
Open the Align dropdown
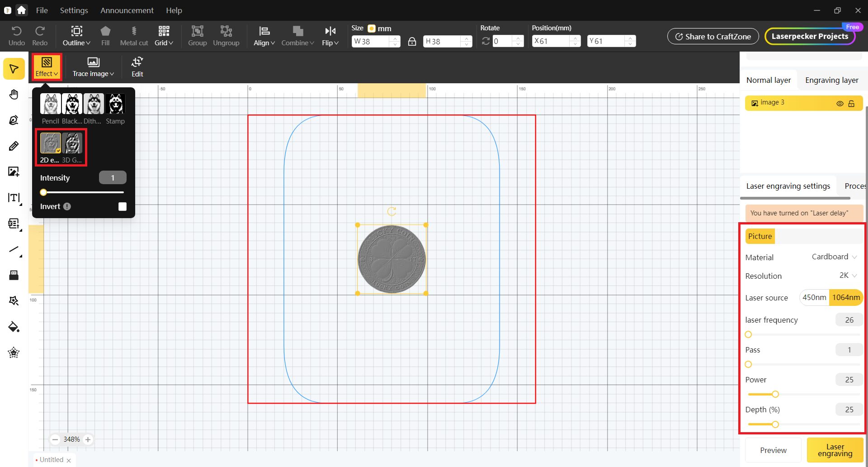click(x=264, y=36)
